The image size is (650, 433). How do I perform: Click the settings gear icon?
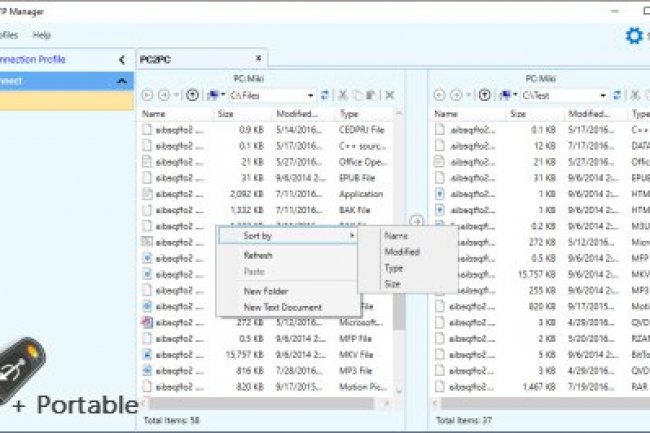click(x=632, y=36)
